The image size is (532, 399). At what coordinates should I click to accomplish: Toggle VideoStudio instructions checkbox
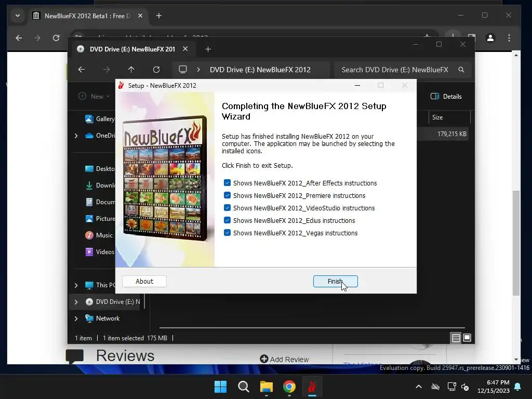tap(228, 208)
